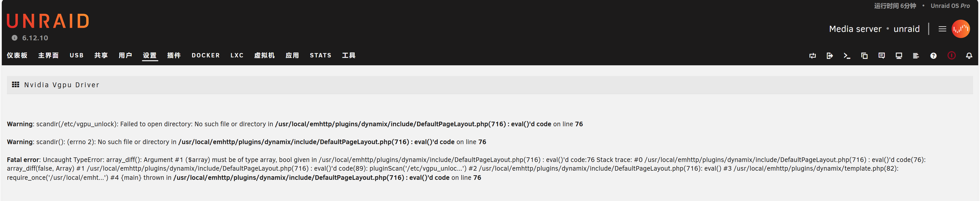This screenshot has height=201, width=980.
Task: Click the help question mark icon
Action: (933, 56)
